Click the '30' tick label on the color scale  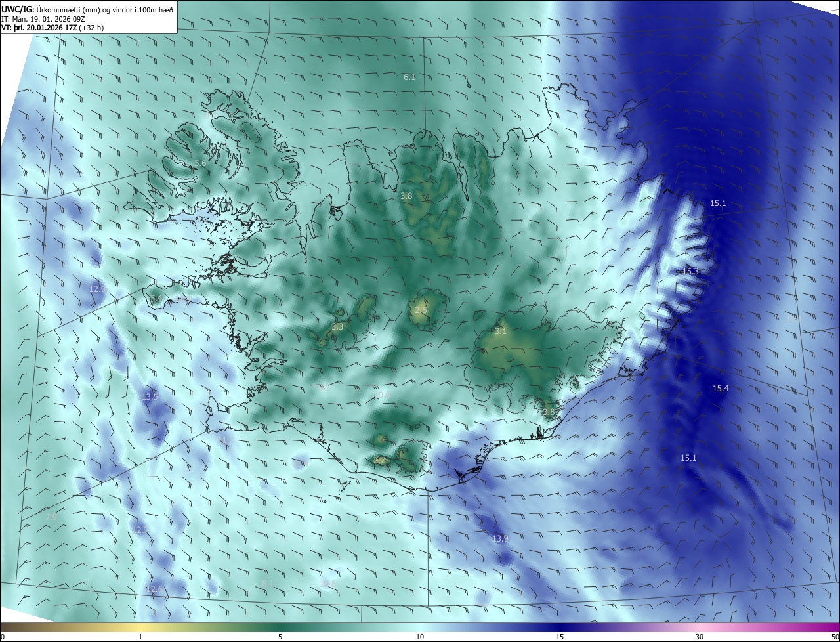700,637
